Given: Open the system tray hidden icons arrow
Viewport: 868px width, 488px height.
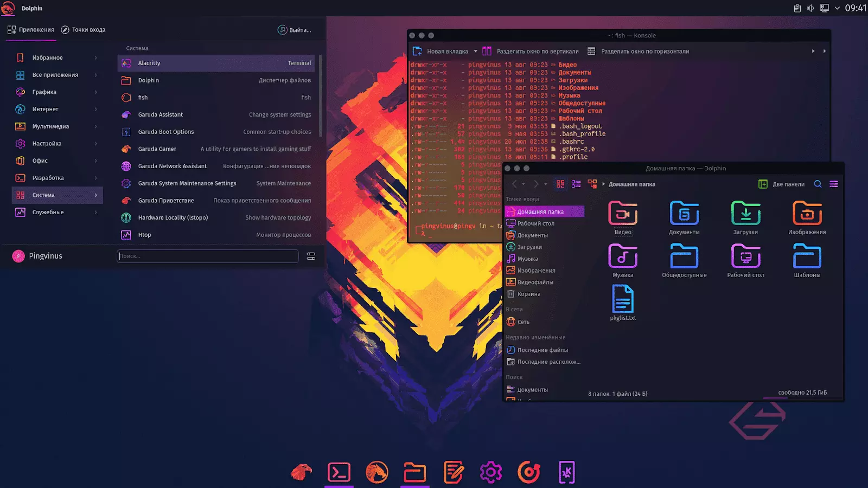Looking at the screenshot, I should pyautogui.click(x=837, y=8).
